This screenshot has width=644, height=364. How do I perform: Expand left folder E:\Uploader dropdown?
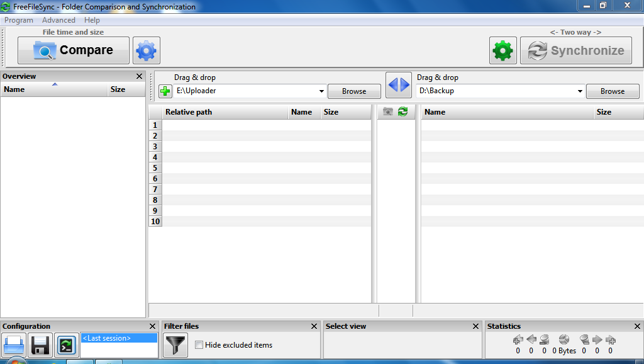[x=321, y=91]
